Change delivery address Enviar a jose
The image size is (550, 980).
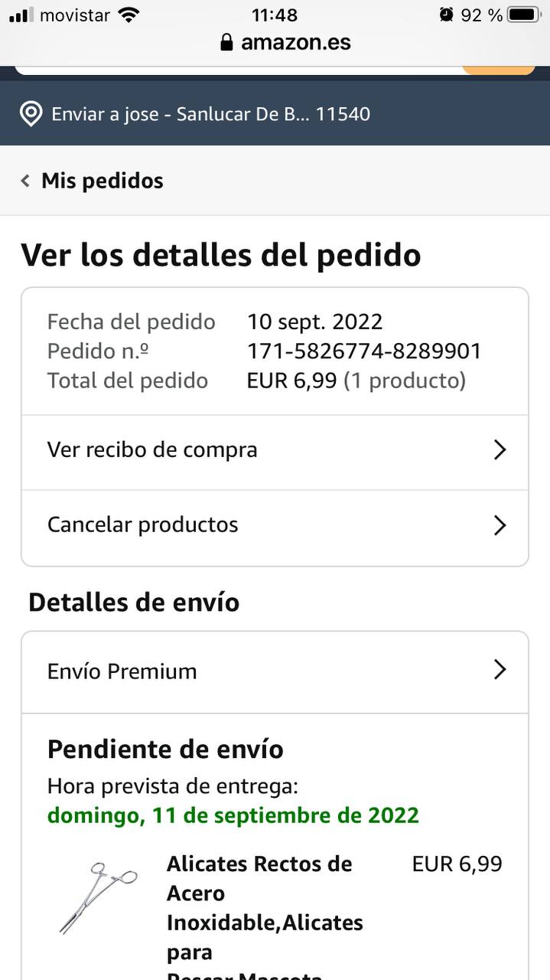coord(210,115)
